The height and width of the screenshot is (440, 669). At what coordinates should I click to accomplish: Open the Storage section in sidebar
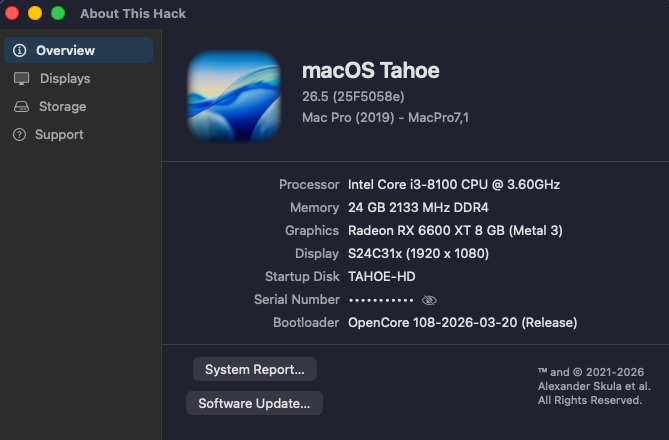pyautogui.click(x=62, y=106)
